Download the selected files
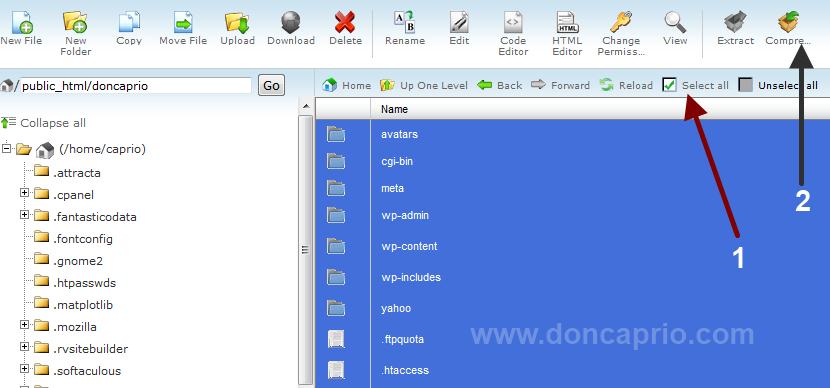This screenshot has height=388, width=830. coord(291,29)
